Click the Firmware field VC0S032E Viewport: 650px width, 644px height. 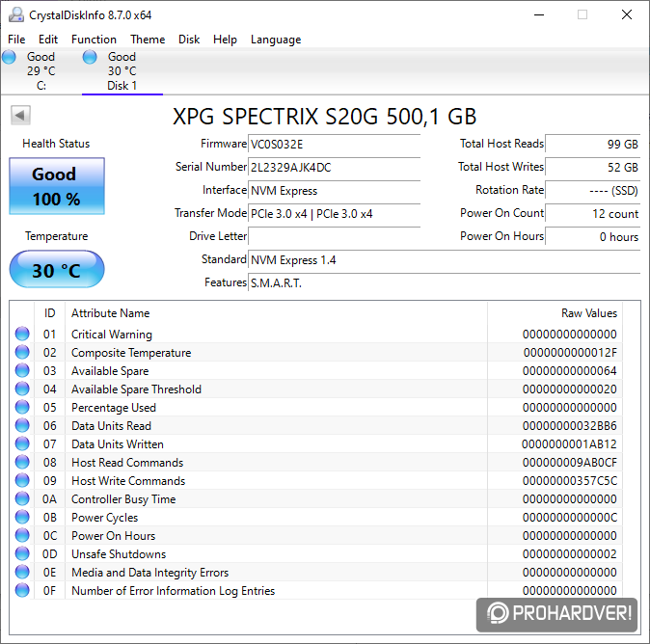pyautogui.click(x=334, y=145)
